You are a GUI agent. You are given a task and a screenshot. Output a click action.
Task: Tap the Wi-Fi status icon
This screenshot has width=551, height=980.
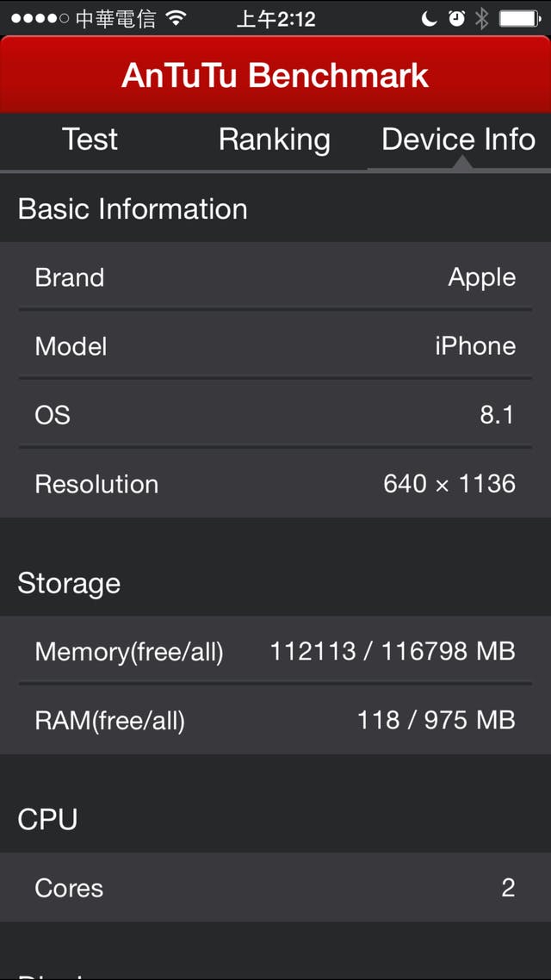tap(176, 18)
